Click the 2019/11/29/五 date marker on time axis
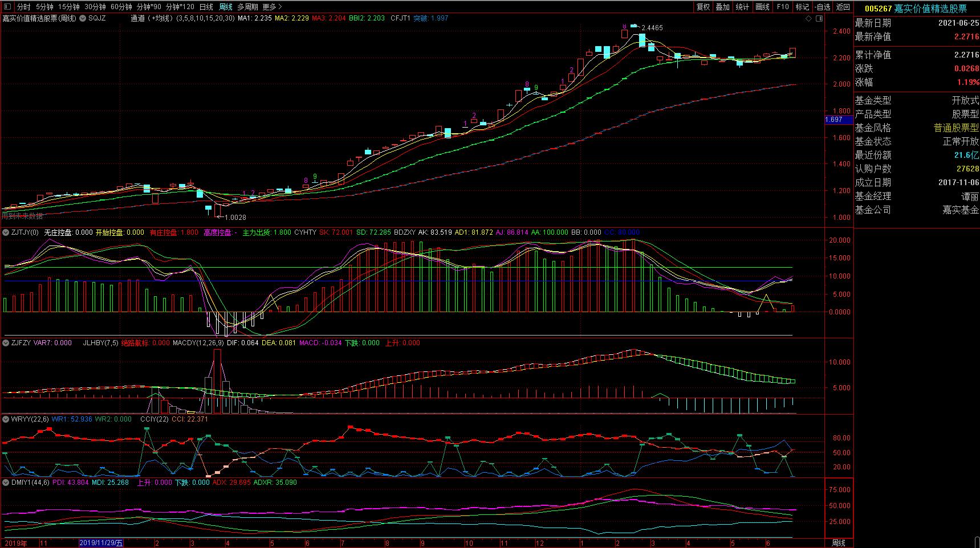The width and height of the screenshot is (980, 548). click(101, 543)
